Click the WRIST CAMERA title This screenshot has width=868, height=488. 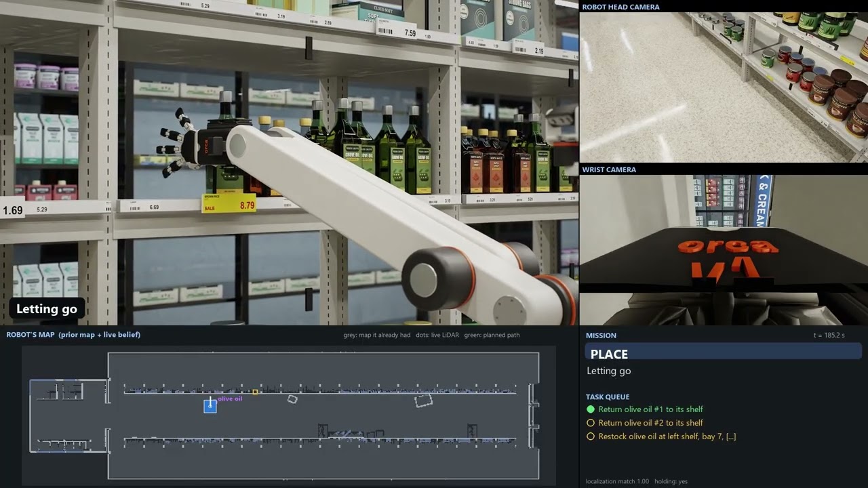coord(609,169)
